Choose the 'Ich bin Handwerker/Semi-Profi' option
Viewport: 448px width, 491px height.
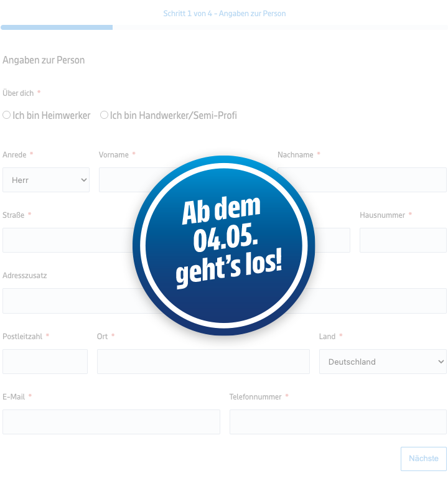point(105,115)
